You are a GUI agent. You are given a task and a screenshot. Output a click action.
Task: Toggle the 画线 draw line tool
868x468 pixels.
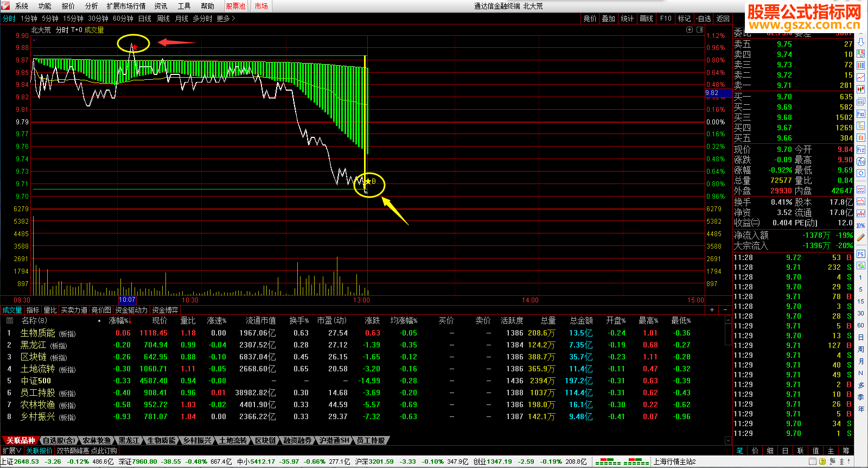click(x=647, y=18)
